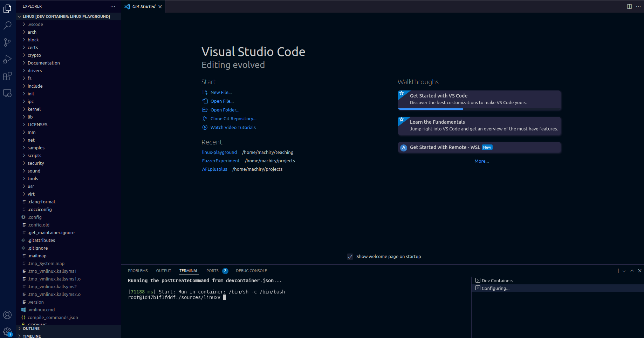This screenshot has width=644, height=338.
Task: Maximize terminal panel with up chevron
Action: [x=632, y=271]
